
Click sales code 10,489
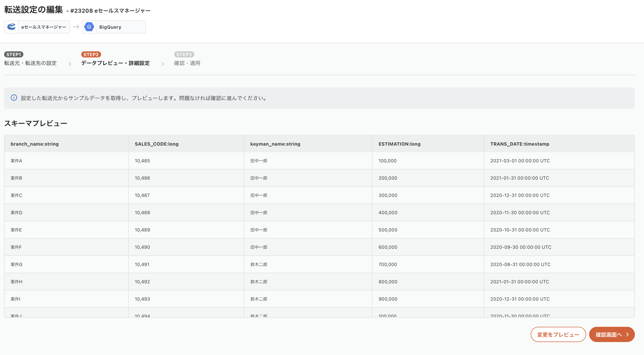click(142, 230)
